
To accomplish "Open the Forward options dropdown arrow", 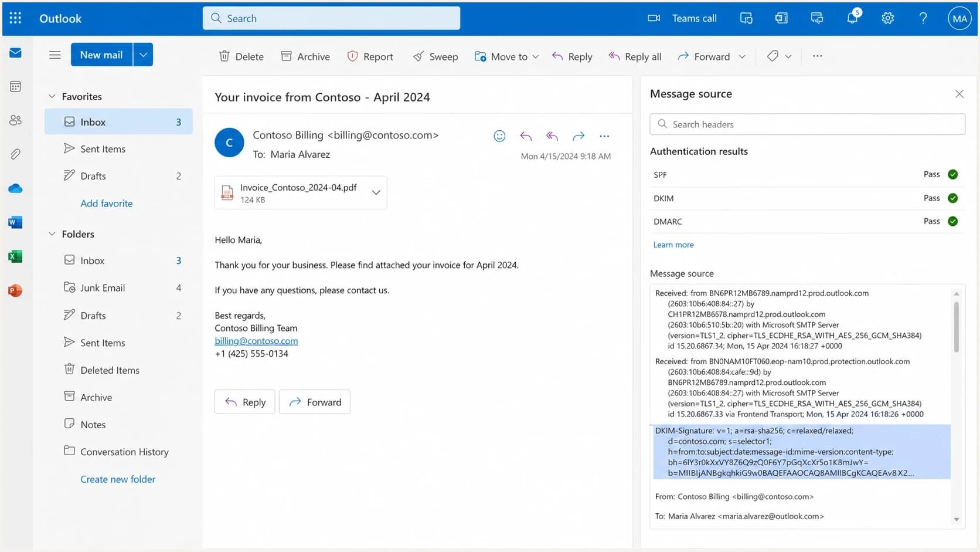I will tap(743, 56).
